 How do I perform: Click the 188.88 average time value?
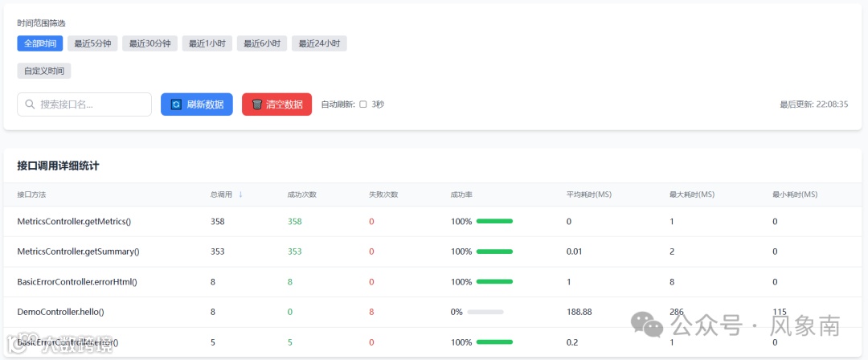(579, 312)
